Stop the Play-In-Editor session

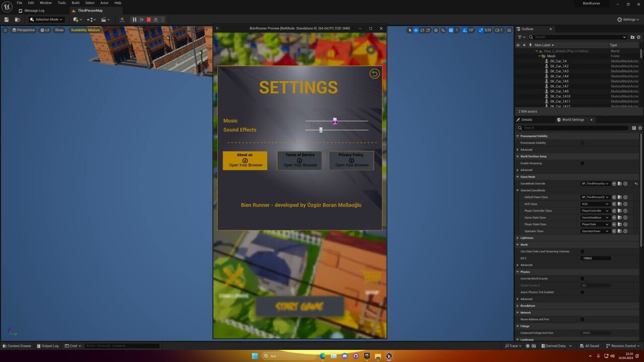tap(148, 20)
